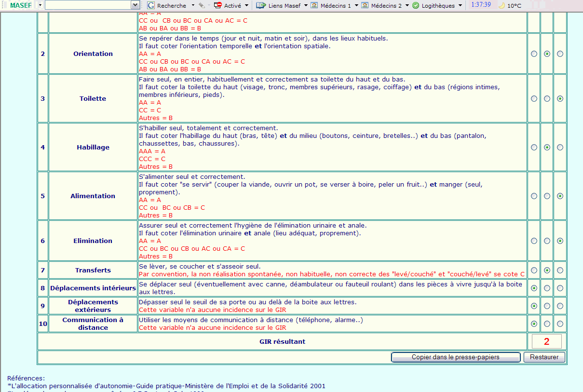Open the Liens Masef menu

point(281,5)
